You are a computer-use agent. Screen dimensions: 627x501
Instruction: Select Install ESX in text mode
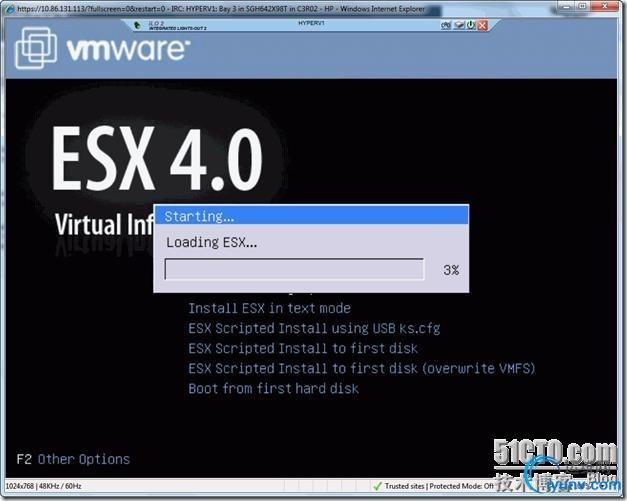pyautogui.click(x=270, y=308)
